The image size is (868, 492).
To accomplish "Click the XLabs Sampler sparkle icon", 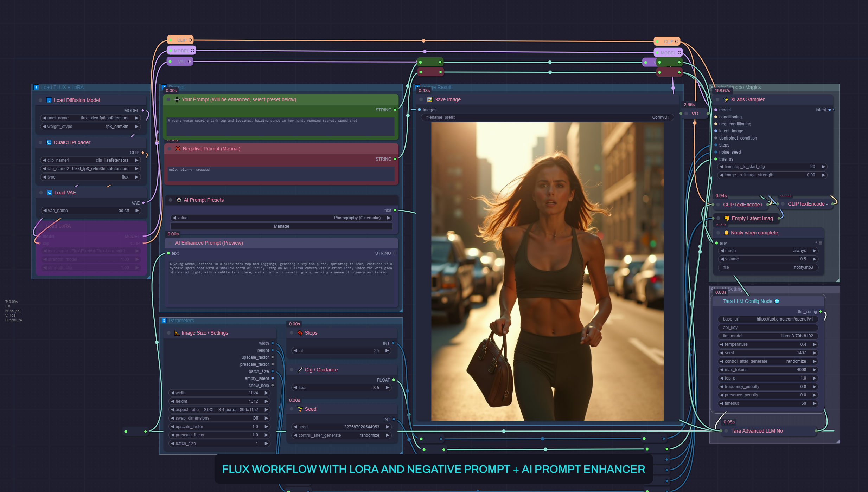I will pos(726,99).
